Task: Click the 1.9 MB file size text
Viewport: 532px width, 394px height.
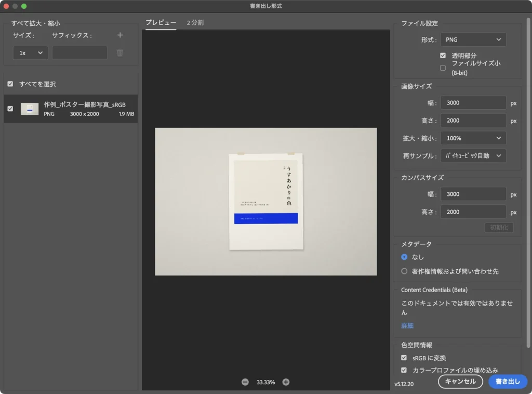Action: tap(126, 114)
